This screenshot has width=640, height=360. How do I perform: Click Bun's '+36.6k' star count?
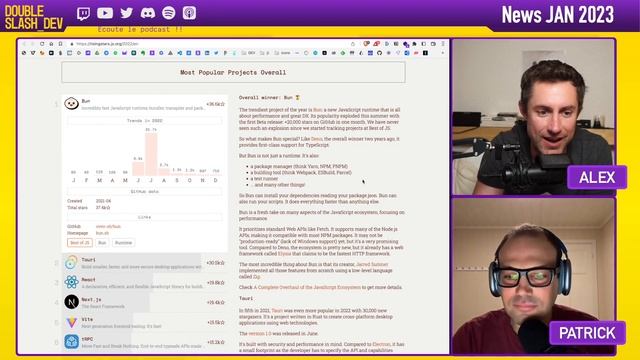[x=216, y=104]
